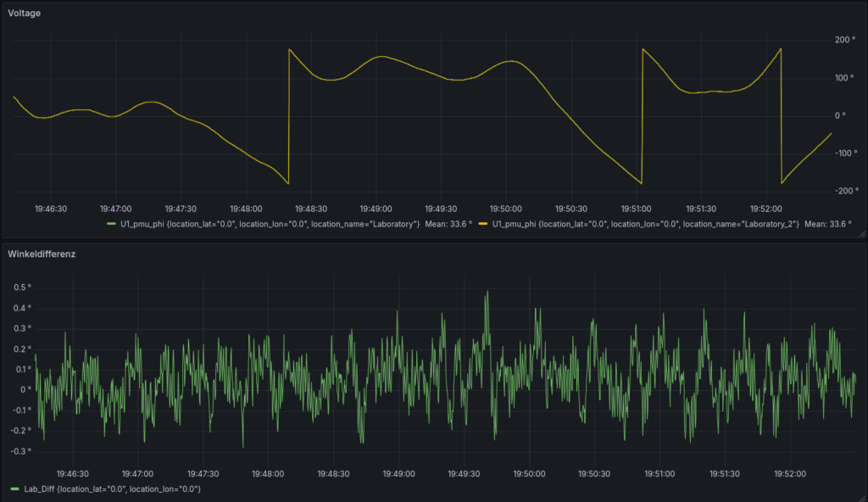Screen dimensions: 868x502
Task: Toggle the Lab_Diff series in the legend
Action: click(x=112, y=489)
